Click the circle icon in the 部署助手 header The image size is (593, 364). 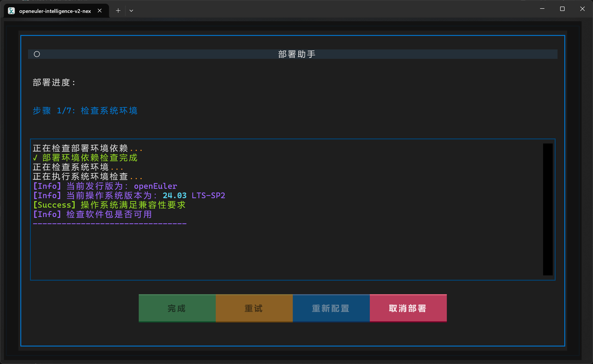[37, 54]
